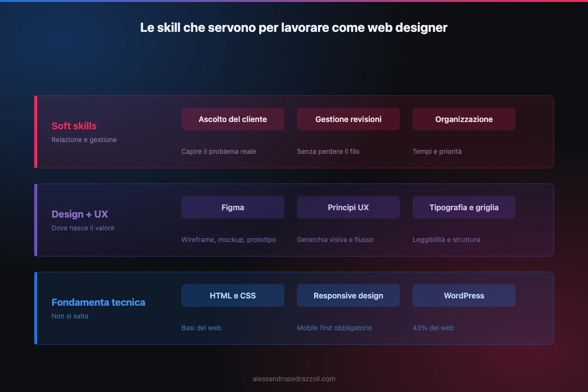Screen dimensions: 588x392
Task: Select the 'Figma' pill
Action: click(233, 207)
